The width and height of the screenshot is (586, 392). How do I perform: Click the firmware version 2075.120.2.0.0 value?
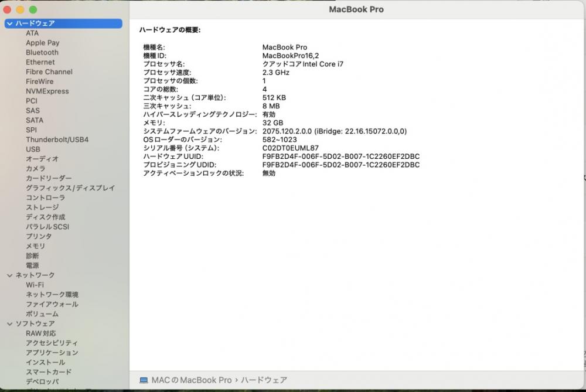pos(335,131)
